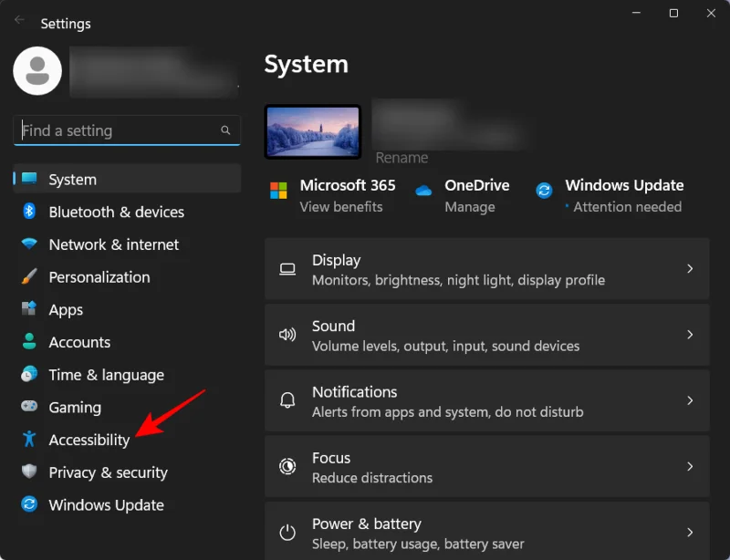Switch to the Windows Update section

coord(106,504)
